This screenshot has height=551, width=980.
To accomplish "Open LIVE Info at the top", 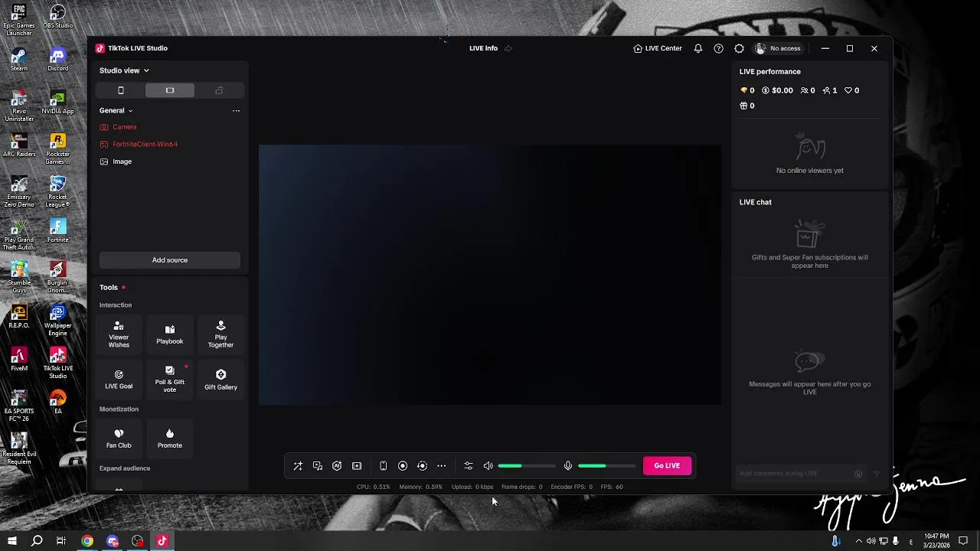I will coord(483,48).
